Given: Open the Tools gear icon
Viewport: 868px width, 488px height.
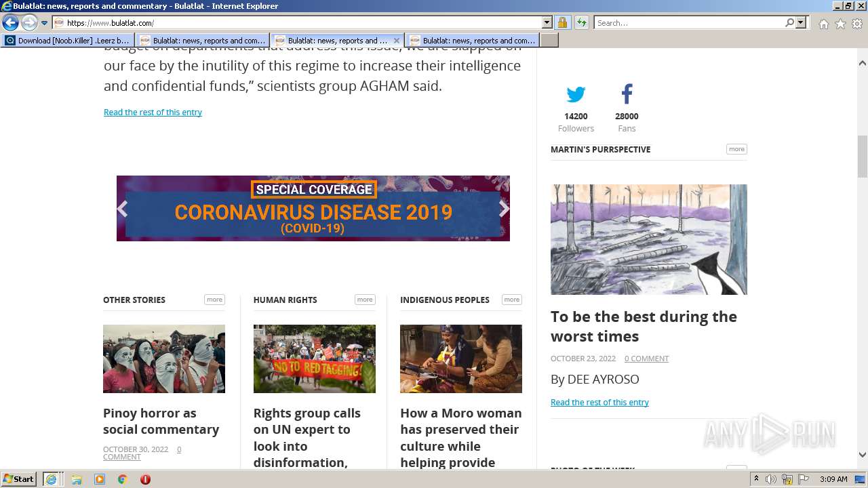Looking at the screenshot, I should (857, 24).
